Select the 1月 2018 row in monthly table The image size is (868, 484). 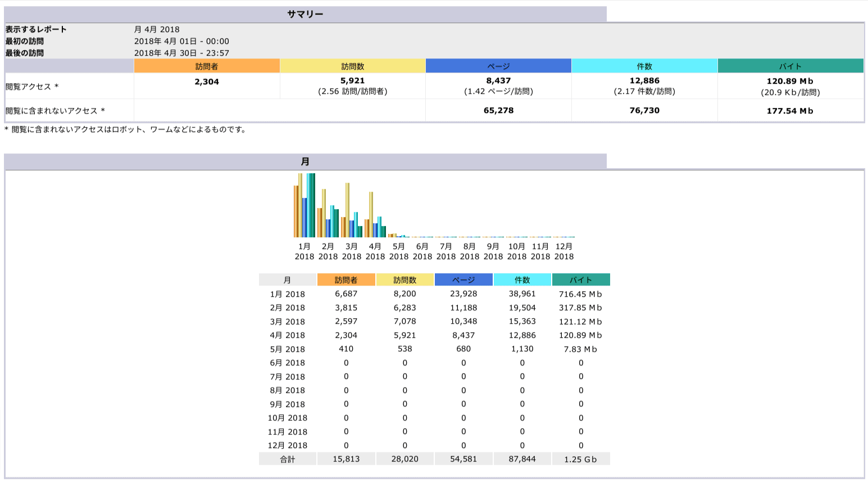287,294
